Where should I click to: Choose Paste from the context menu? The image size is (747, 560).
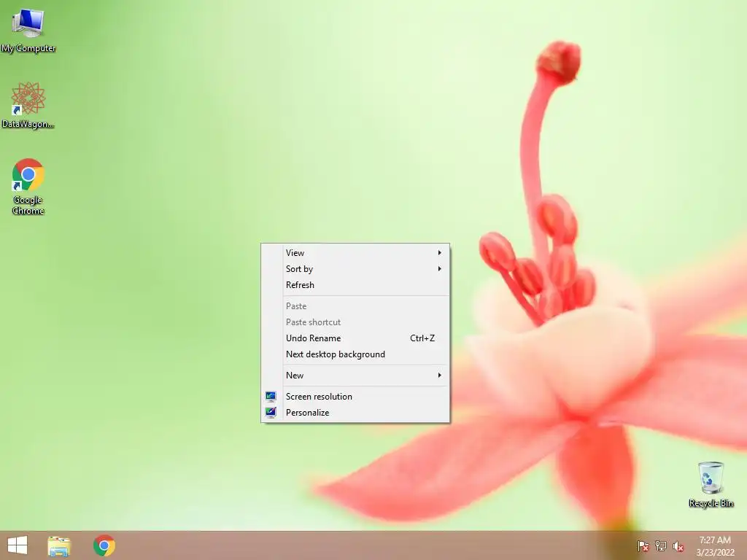[x=355, y=306]
